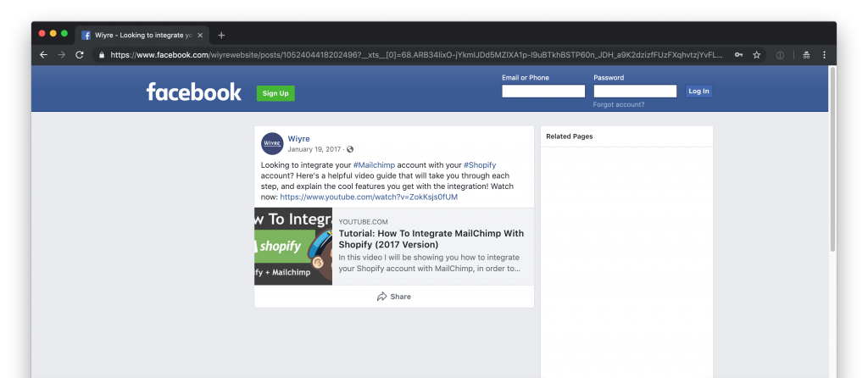Click the Related Pages heading
868x378 pixels.
(x=569, y=136)
